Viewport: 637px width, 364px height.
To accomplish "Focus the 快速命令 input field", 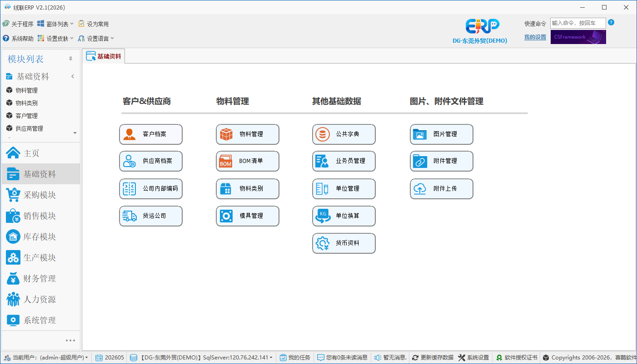I will (578, 23).
